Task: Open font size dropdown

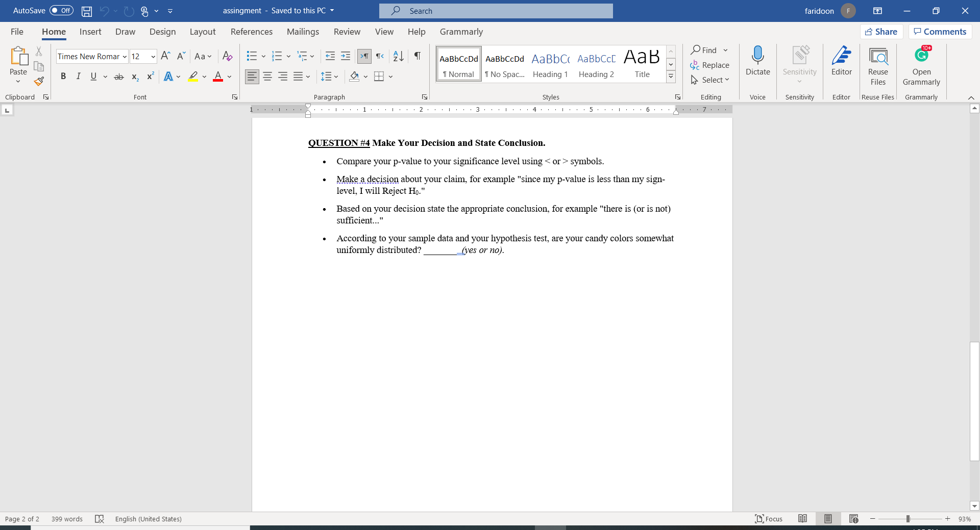Action: tap(153, 57)
